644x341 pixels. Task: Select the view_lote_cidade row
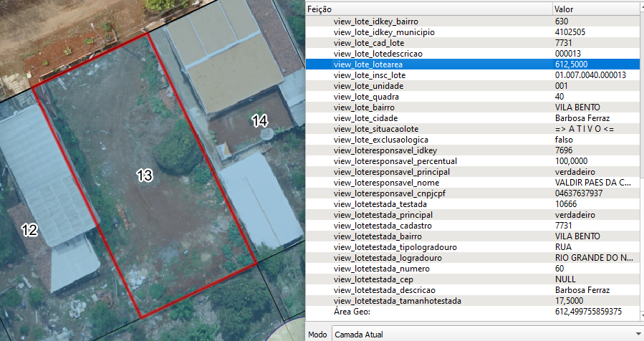(473, 118)
